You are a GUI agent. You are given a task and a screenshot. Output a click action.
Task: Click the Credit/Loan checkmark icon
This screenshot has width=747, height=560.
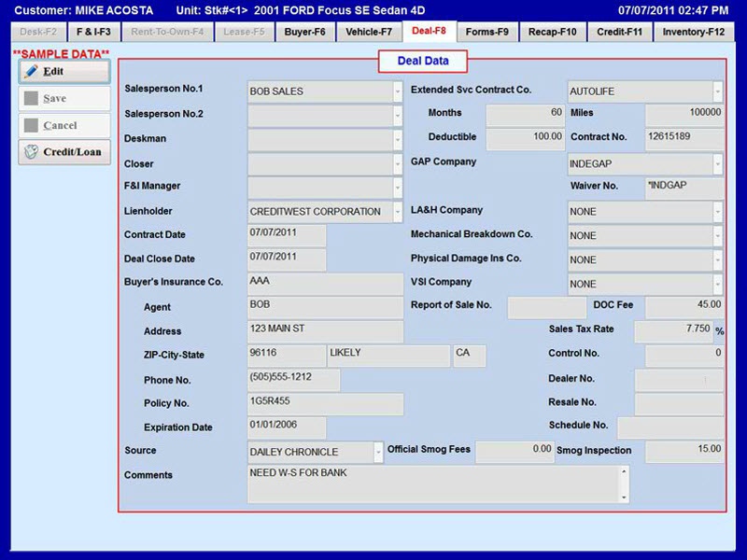point(34,152)
